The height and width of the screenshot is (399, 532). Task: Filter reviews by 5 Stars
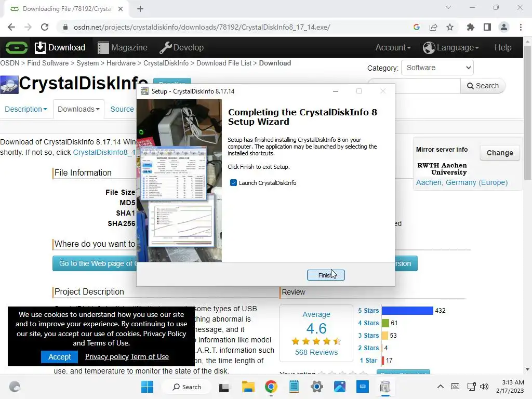tap(368, 311)
